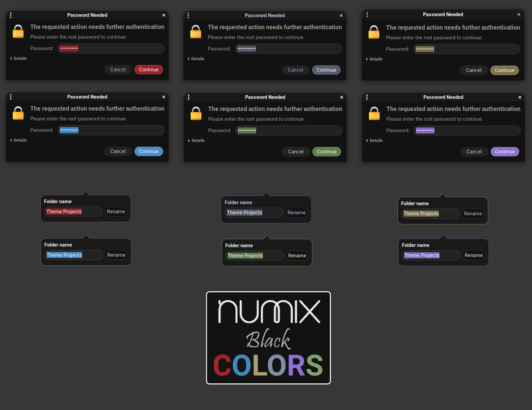
Task: Expand Details in purple-themed dialog
Action: (375, 141)
